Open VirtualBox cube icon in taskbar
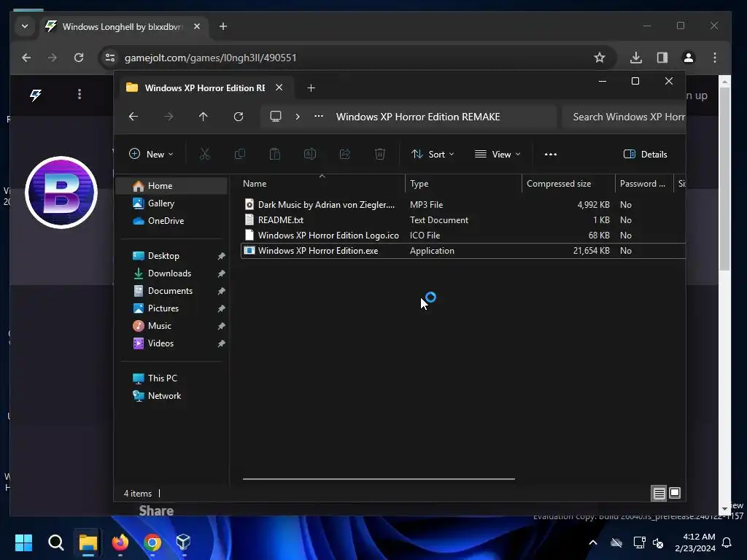The width and height of the screenshot is (747, 560). [x=183, y=542]
